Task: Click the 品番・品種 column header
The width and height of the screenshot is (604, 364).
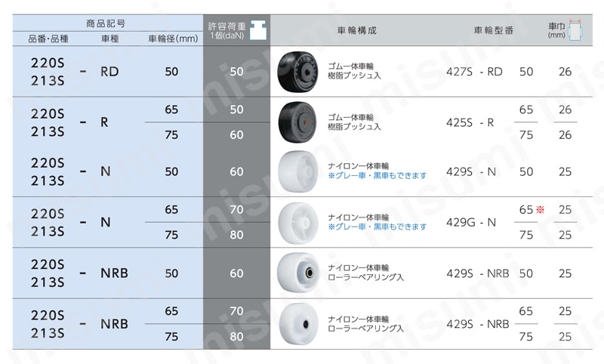Action: (x=48, y=39)
